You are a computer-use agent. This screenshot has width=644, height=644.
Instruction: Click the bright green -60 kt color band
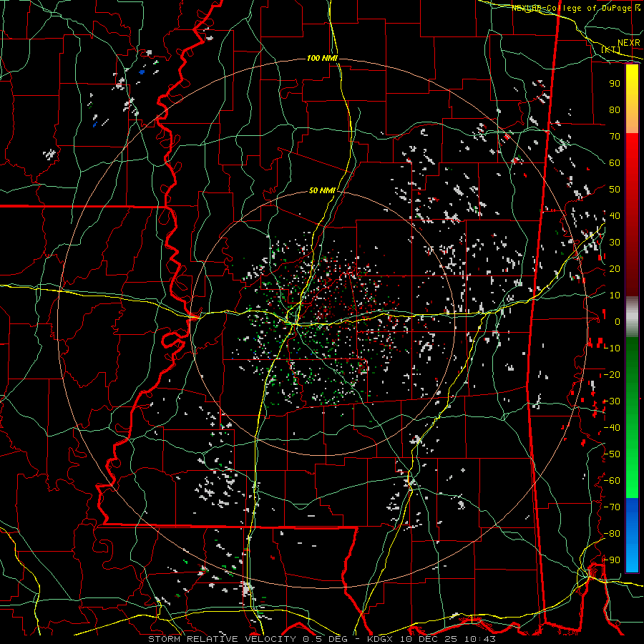point(632,481)
